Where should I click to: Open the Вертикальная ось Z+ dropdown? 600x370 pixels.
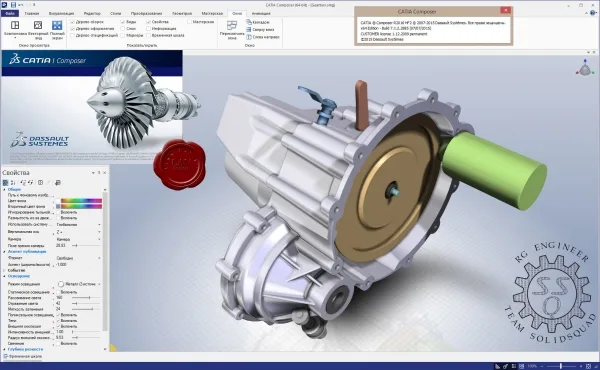click(x=78, y=232)
